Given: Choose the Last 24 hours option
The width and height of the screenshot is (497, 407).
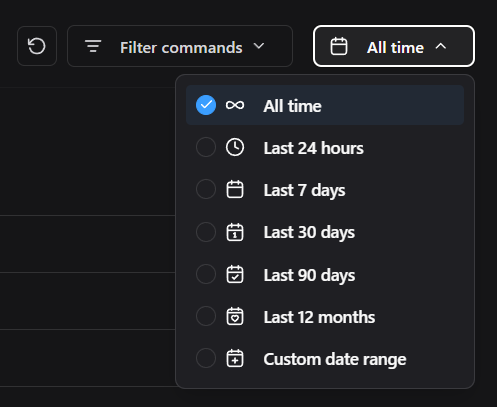Looking at the screenshot, I should tap(325, 147).
